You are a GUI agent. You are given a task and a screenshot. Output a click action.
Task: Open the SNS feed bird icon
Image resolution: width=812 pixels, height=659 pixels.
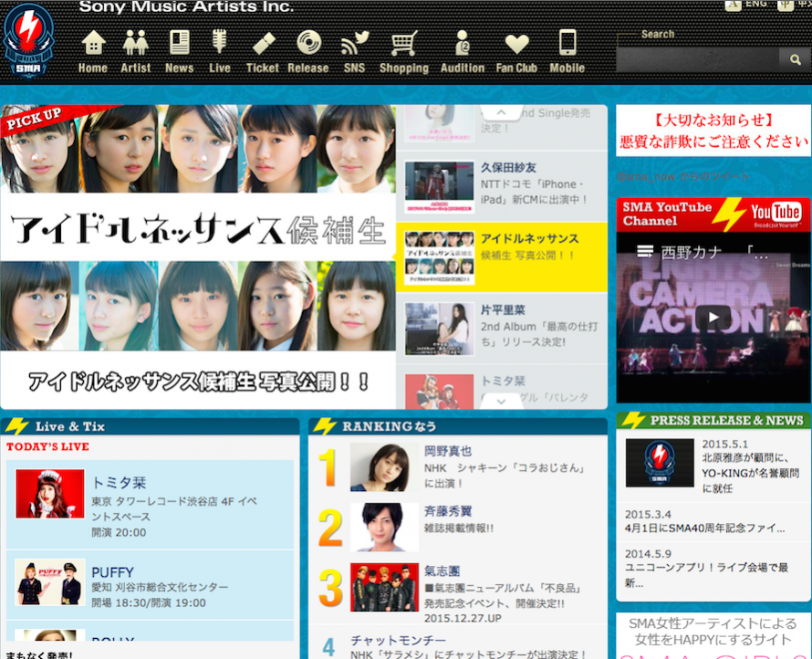(355, 43)
